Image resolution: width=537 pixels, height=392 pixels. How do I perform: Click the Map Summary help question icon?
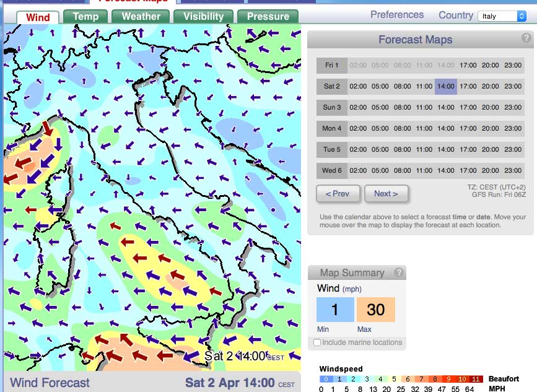(x=399, y=272)
